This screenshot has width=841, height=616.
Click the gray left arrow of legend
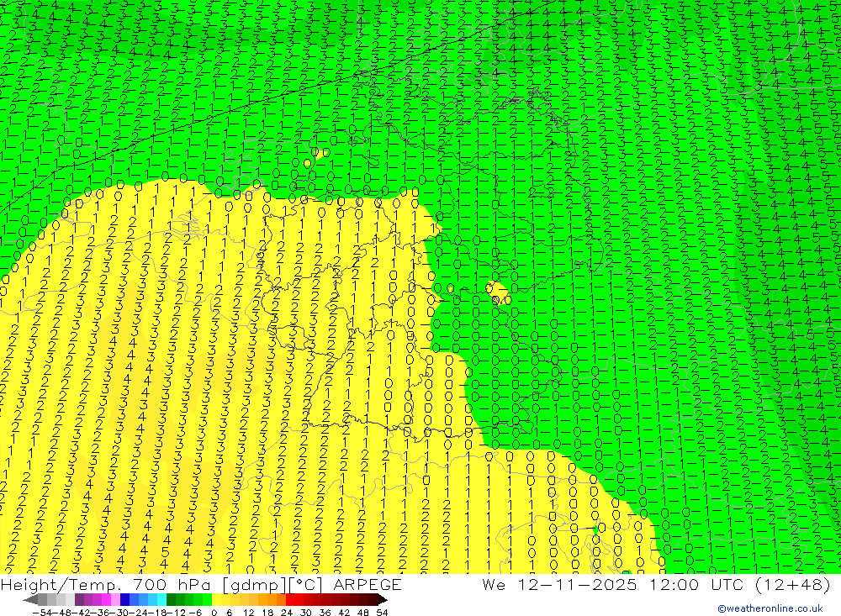[30, 599]
